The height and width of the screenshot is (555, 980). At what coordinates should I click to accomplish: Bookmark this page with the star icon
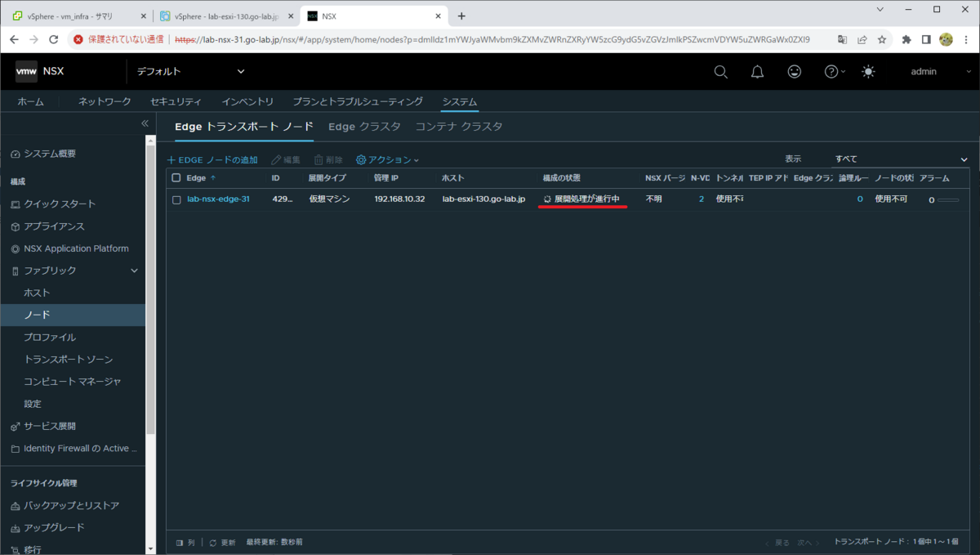click(x=882, y=39)
